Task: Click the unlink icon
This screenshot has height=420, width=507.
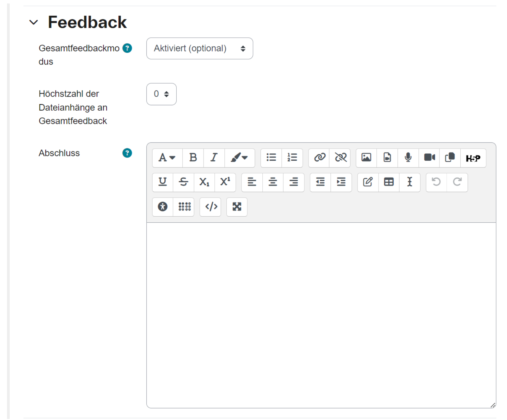Action: (340, 158)
